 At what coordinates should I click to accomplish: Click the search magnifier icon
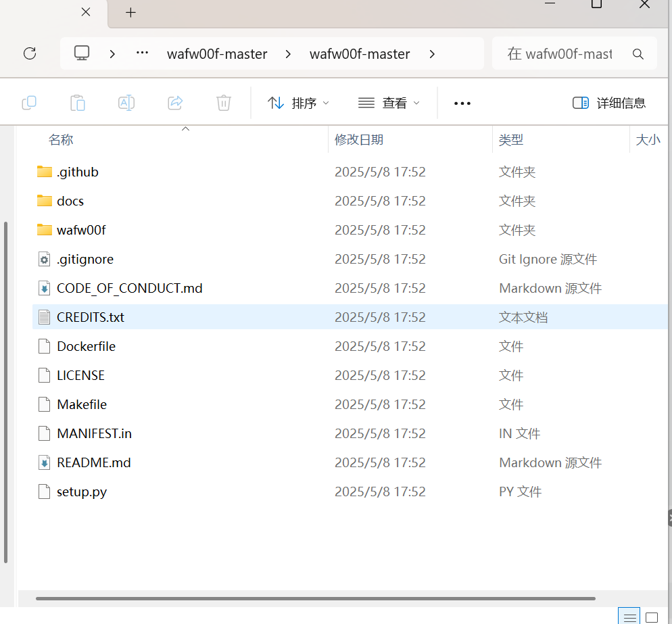click(638, 53)
